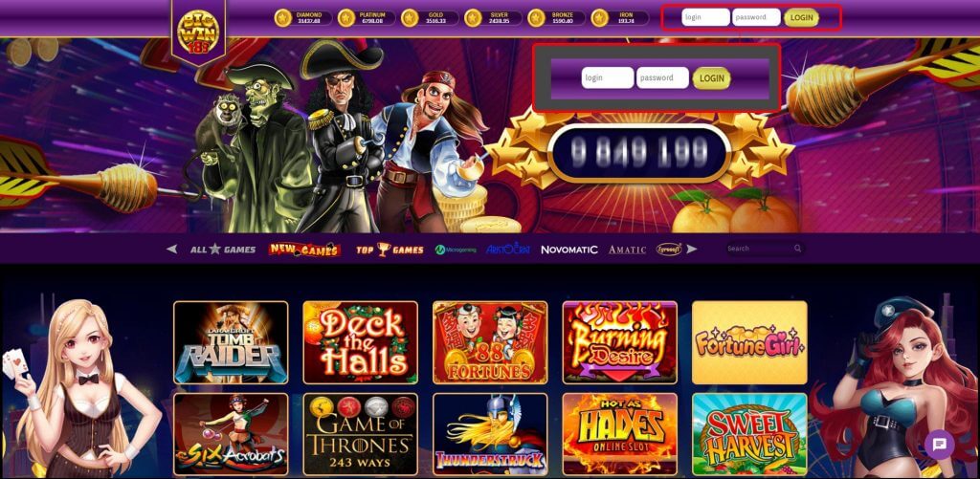Launch the Game of Thrones slot
The width and height of the screenshot is (980, 479).
click(361, 434)
